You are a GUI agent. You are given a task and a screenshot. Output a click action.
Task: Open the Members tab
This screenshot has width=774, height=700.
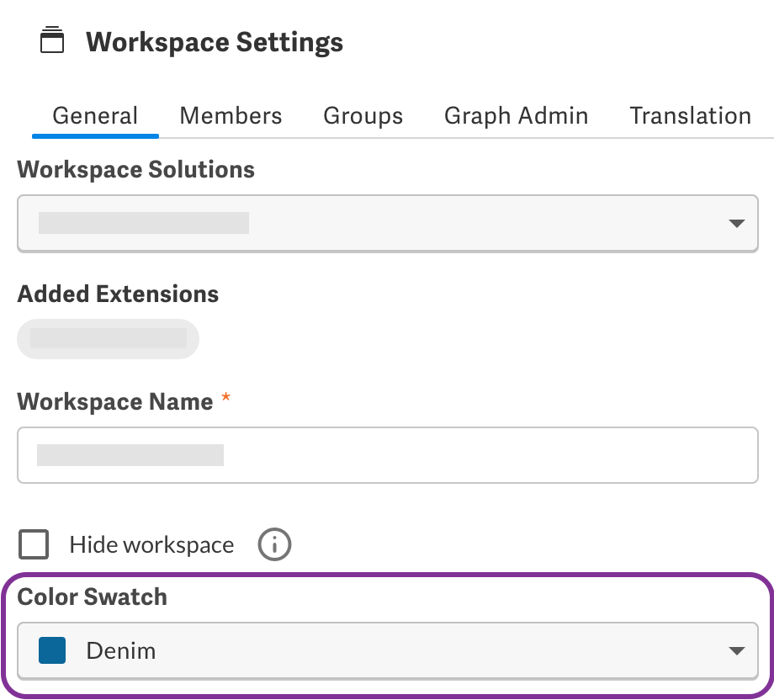(x=231, y=115)
